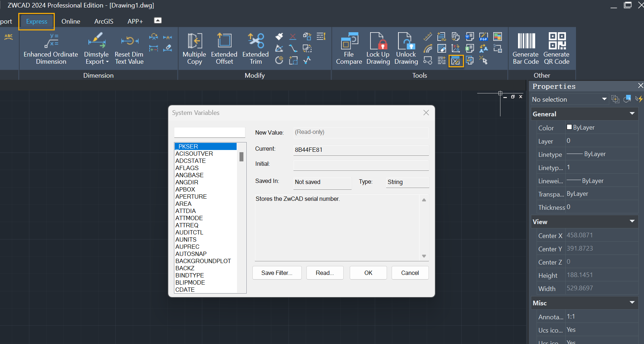644x344 pixels.
Task: Open the Reset Dim Text Value tool
Action: coord(129,49)
